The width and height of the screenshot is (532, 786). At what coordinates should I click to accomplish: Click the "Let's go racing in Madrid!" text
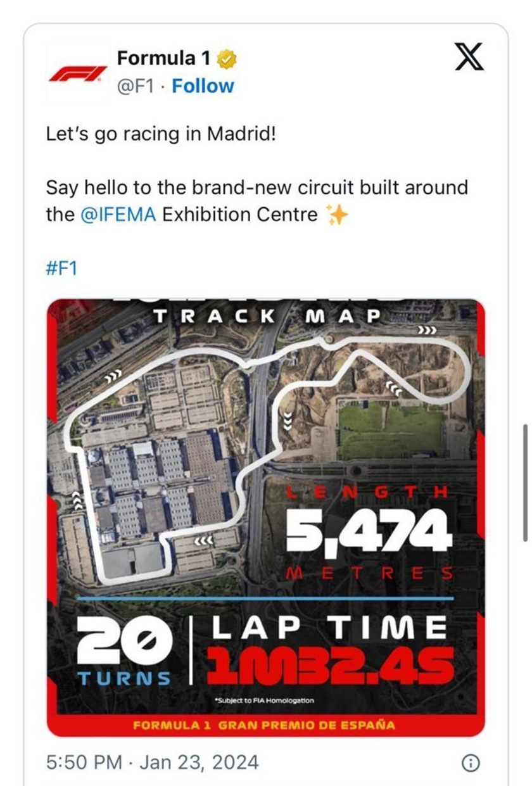point(161,134)
